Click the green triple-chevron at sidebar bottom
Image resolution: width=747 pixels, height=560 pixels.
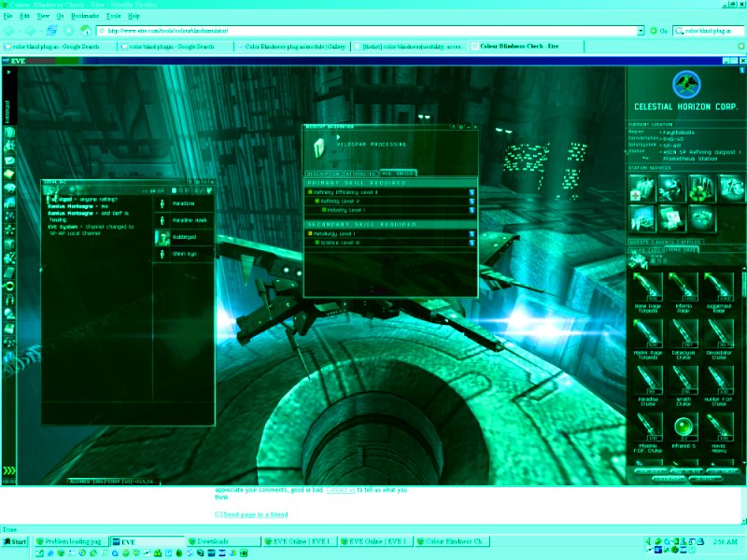(9, 470)
